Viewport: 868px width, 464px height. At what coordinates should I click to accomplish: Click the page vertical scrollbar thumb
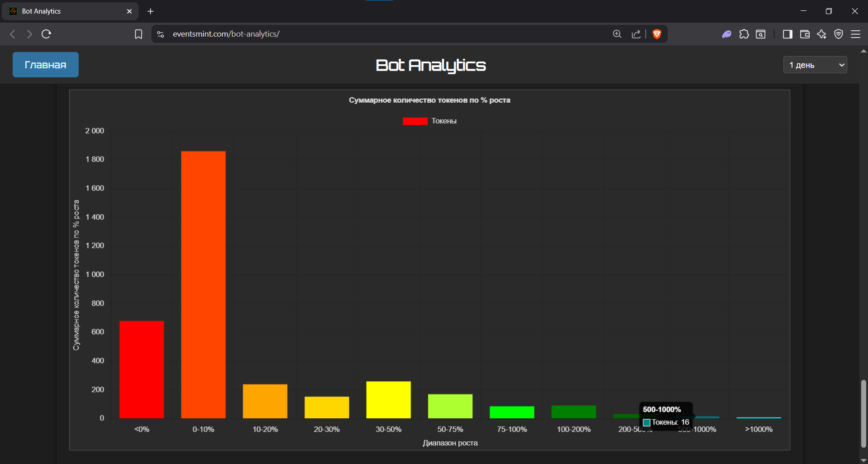(x=863, y=413)
